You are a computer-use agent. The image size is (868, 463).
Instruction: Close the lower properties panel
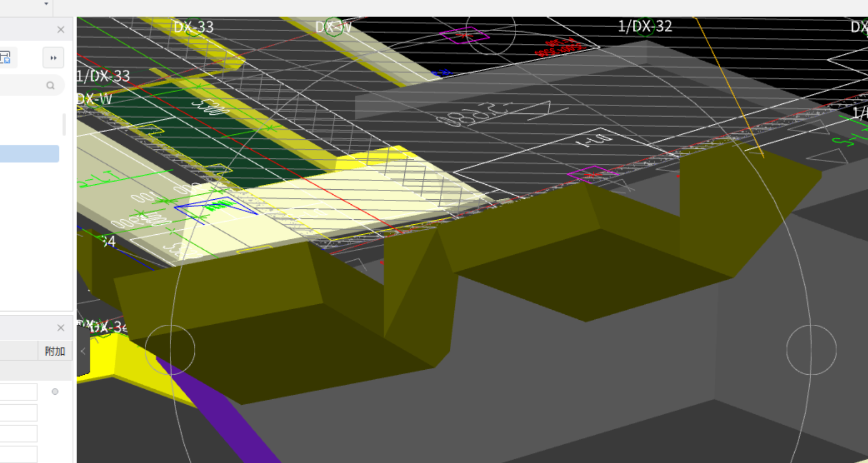(x=61, y=328)
